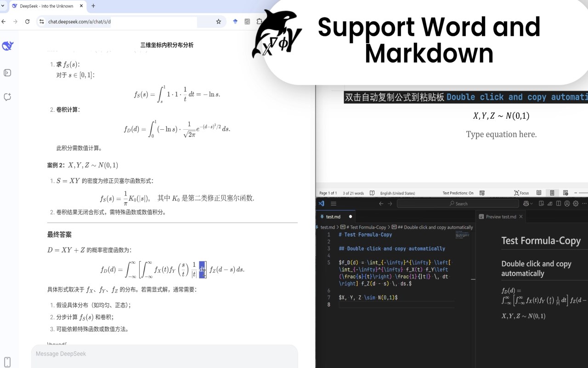
Task: Click line number 5 in editor gutter
Action: 328,263
